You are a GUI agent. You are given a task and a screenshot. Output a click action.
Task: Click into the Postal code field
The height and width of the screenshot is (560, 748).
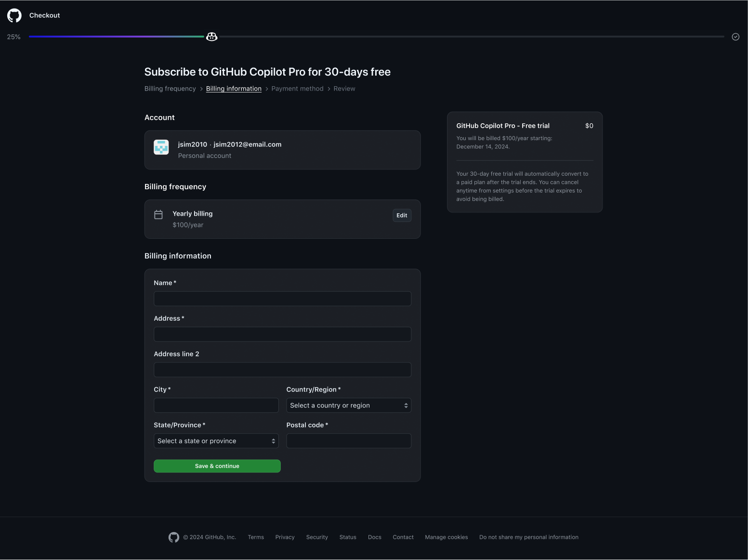click(349, 441)
